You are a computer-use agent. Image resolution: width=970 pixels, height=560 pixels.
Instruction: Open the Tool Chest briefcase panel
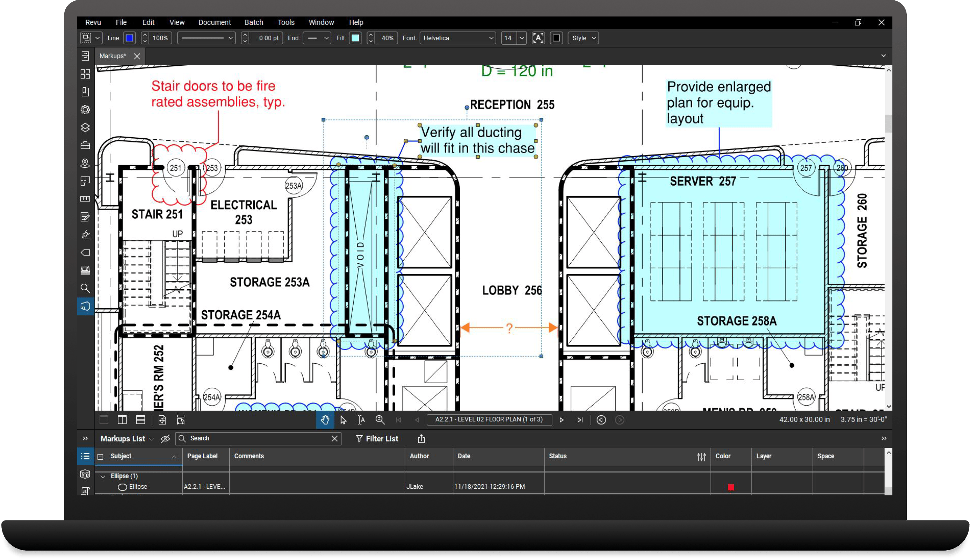coord(85,145)
